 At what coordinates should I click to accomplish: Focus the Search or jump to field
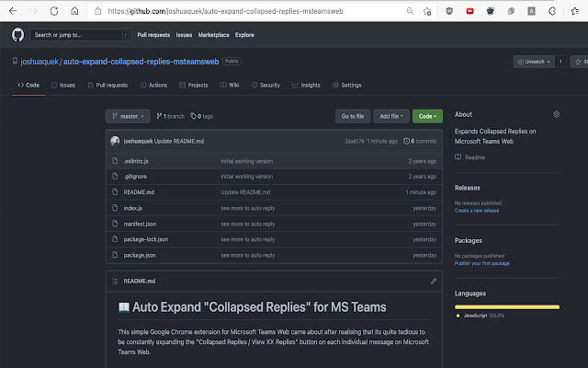tap(80, 34)
